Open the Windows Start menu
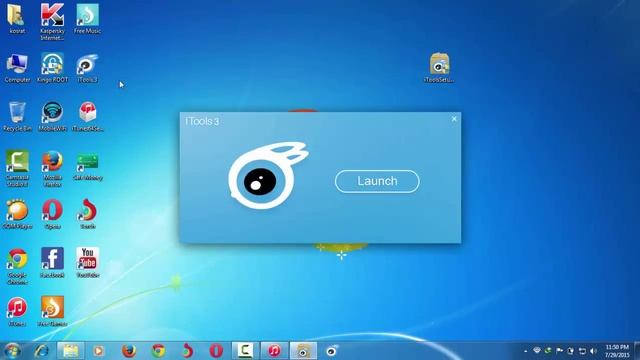The height and width of the screenshot is (360, 640). (x=12, y=351)
